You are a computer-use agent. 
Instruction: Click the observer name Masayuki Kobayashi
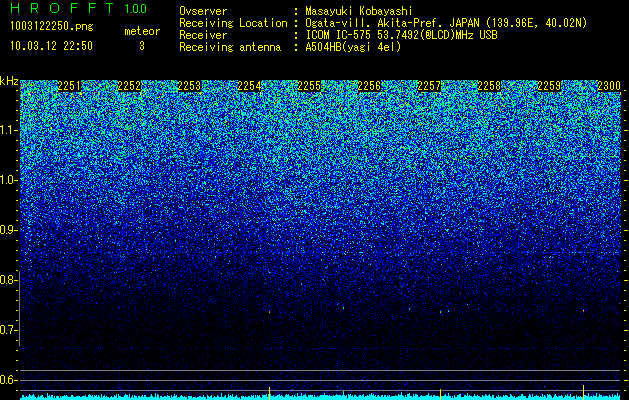pos(359,11)
